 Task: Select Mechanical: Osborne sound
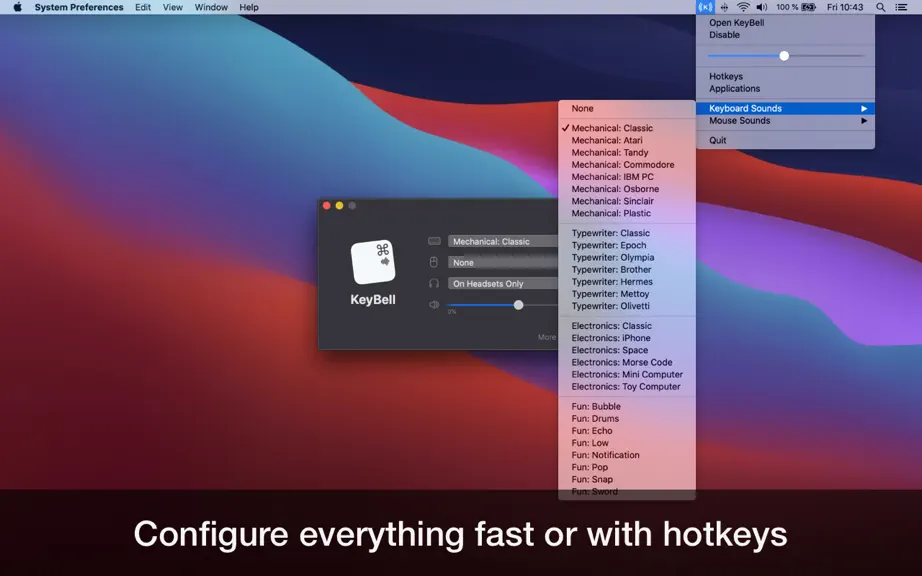[x=627, y=189]
